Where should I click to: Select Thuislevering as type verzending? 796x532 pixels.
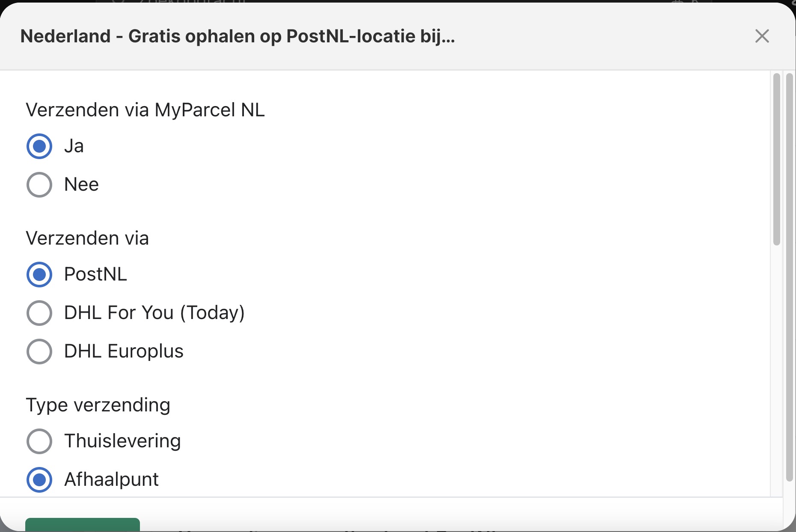pyautogui.click(x=39, y=441)
